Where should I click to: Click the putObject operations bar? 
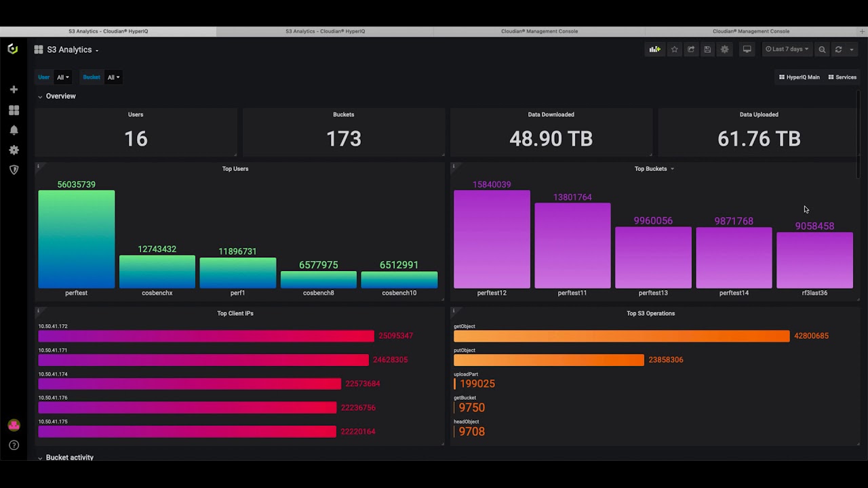[x=549, y=359]
